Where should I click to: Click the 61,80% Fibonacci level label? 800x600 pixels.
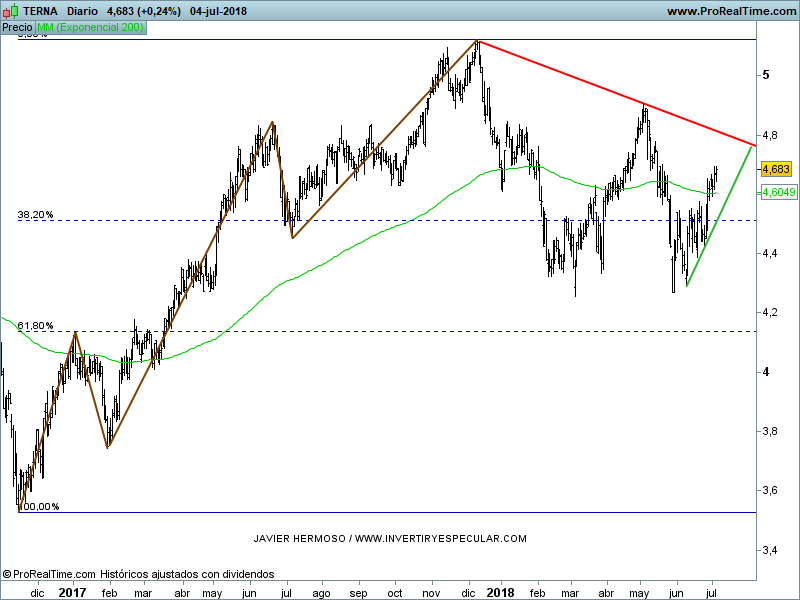coord(35,326)
